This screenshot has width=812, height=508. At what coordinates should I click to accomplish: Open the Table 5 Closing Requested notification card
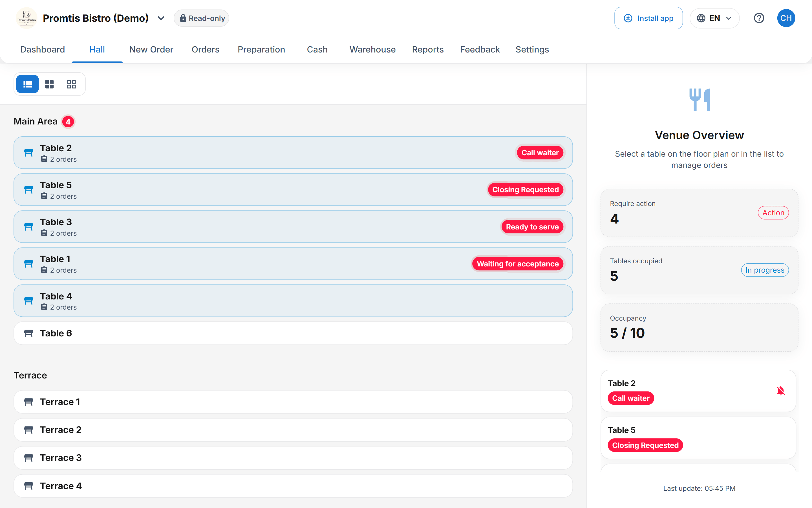click(698, 438)
